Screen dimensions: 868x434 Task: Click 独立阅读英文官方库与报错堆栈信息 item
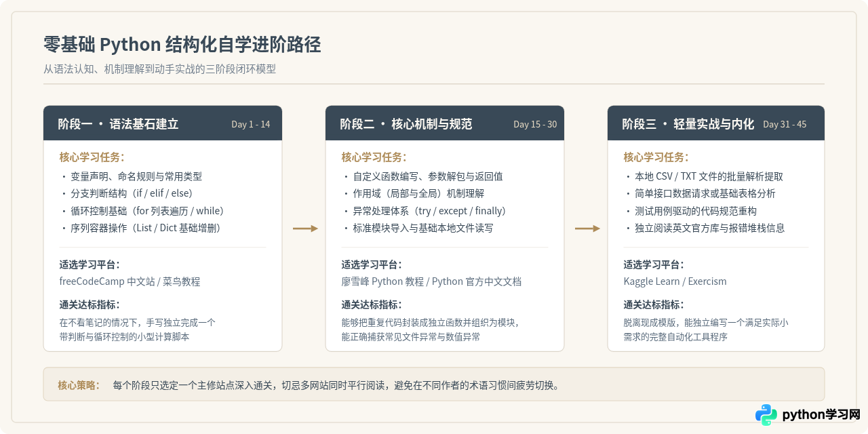pos(709,228)
